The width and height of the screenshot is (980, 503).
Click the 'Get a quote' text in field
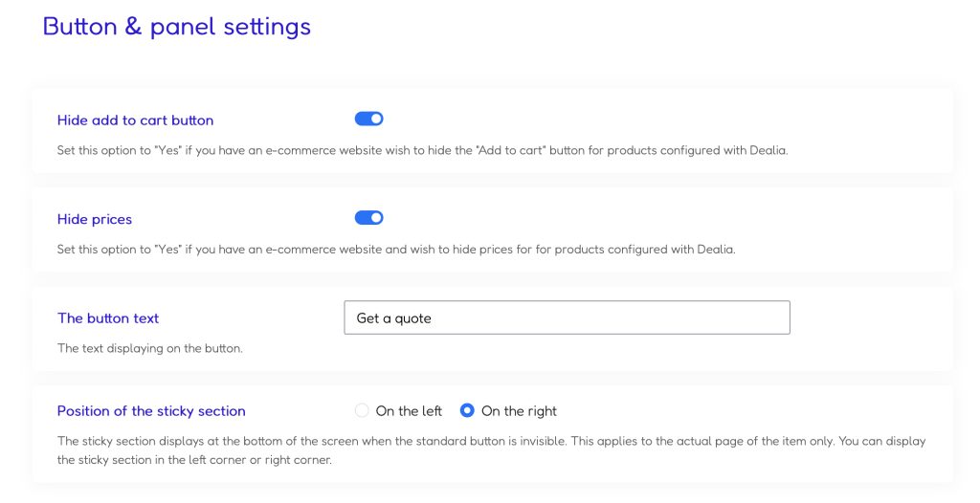click(x=393, y=318)
